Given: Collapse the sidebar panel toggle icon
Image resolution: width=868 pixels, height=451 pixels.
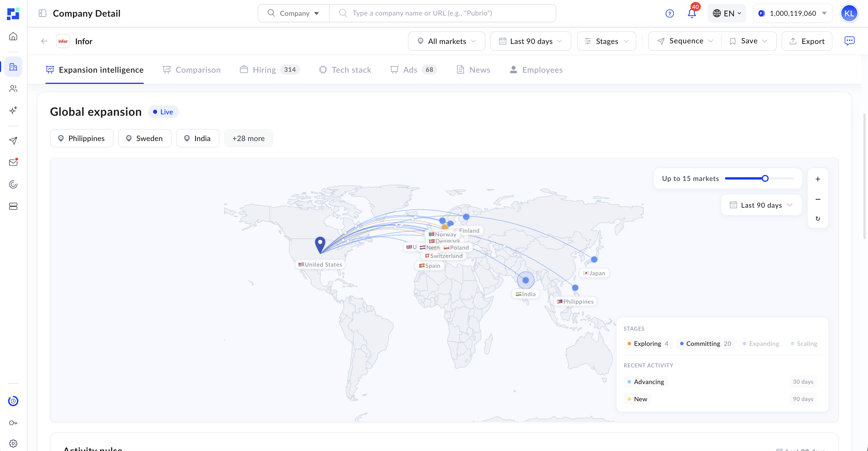Looking at the screenshot, I should (43, 13).
